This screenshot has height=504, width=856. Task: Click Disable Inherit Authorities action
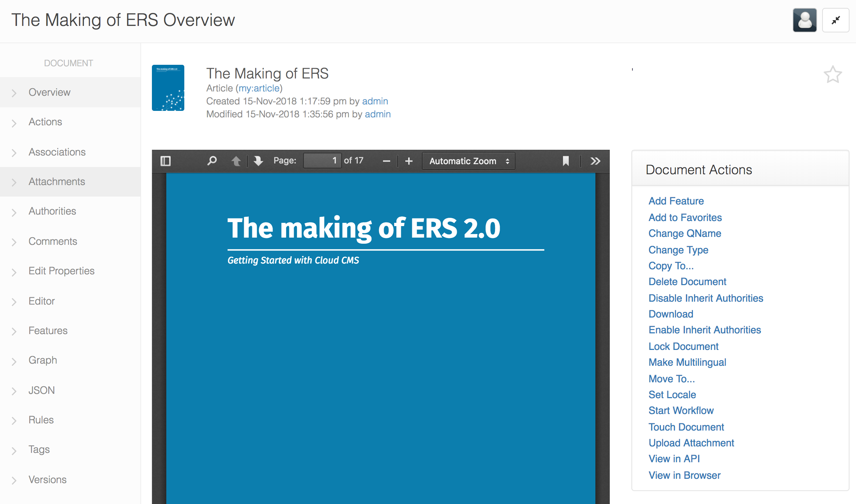tap(706, 298)
